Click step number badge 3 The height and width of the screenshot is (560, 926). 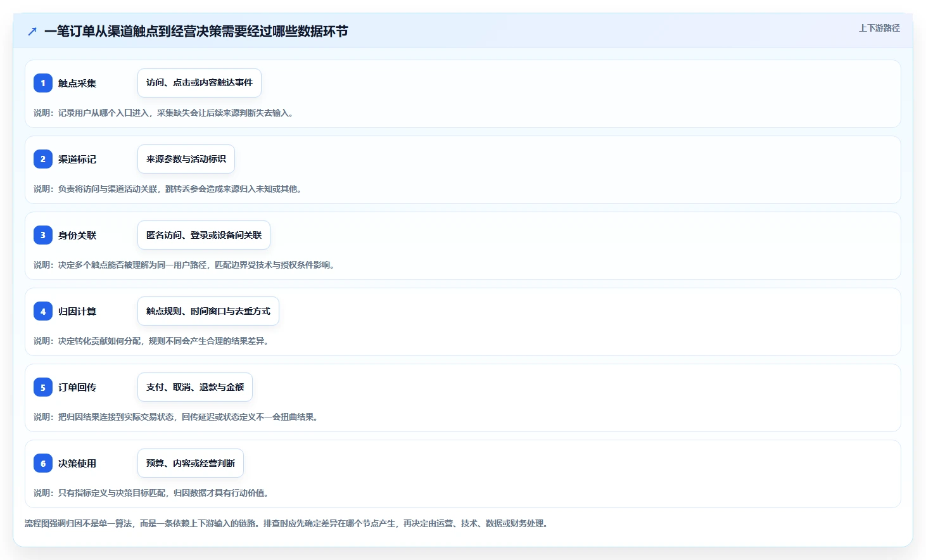click(x=43, y=235)
